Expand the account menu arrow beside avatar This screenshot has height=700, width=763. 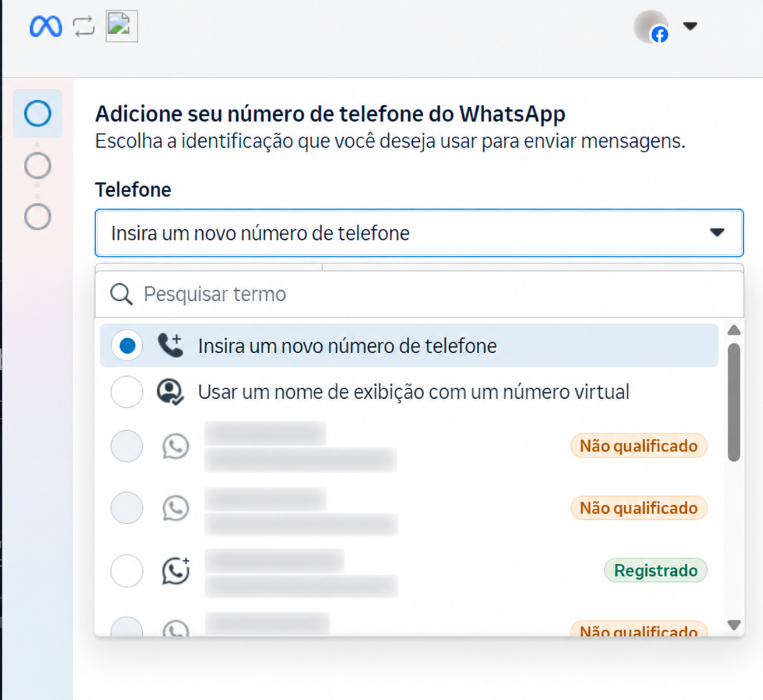click(690, 26)
